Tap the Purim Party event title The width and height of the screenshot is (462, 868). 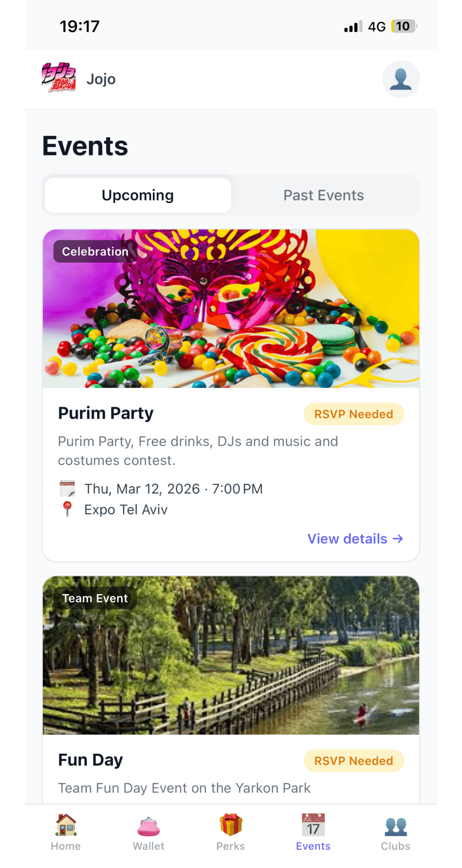106,413
